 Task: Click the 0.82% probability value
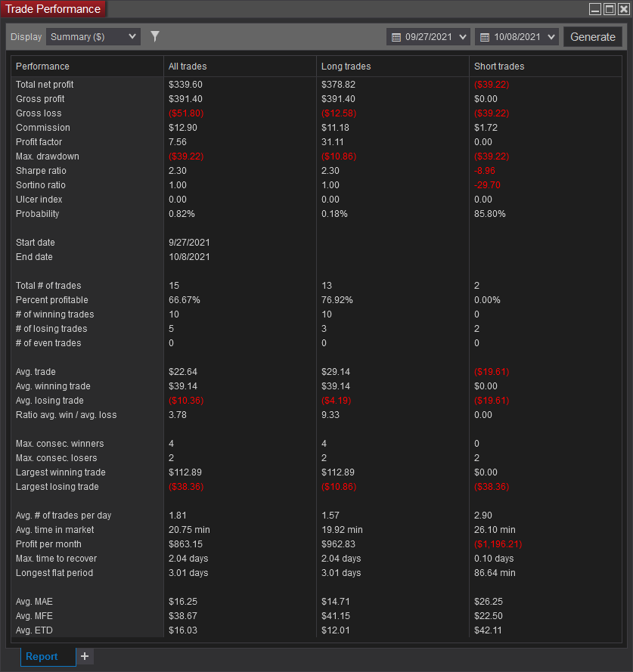point(182,214)
